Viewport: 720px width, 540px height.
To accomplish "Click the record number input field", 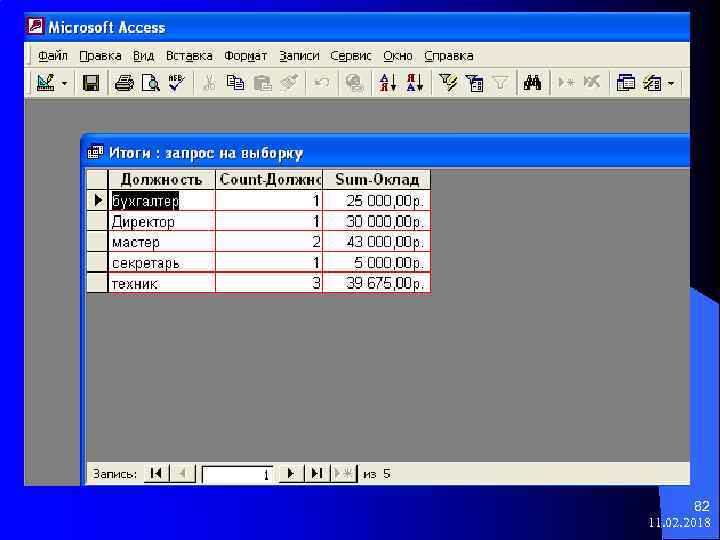I will tap(237, 474).
